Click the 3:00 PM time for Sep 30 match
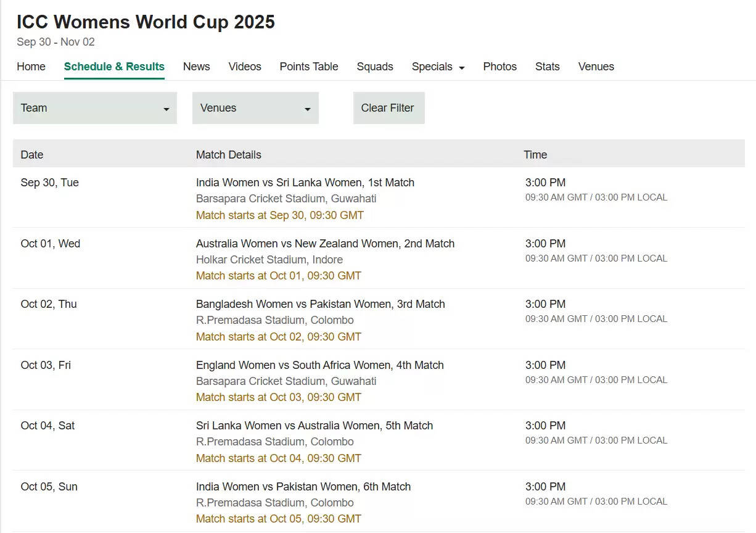The image size is (756, 533). point(545,183)
